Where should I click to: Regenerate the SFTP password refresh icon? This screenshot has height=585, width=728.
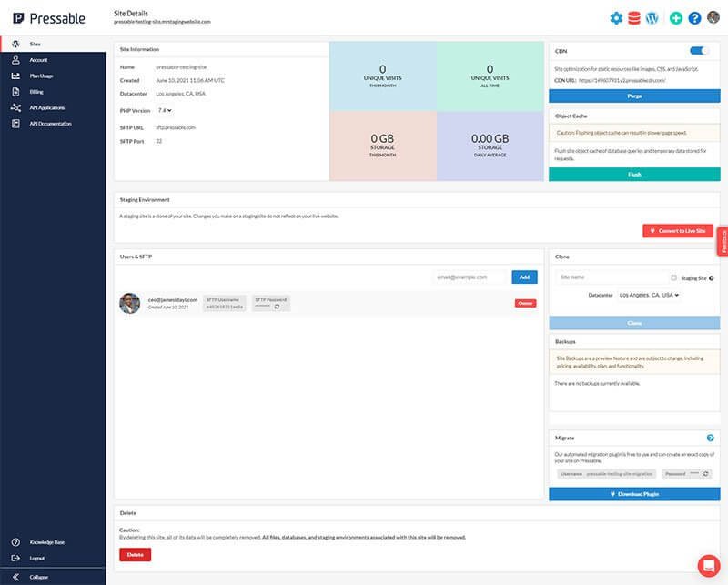[x=277, y=307]
